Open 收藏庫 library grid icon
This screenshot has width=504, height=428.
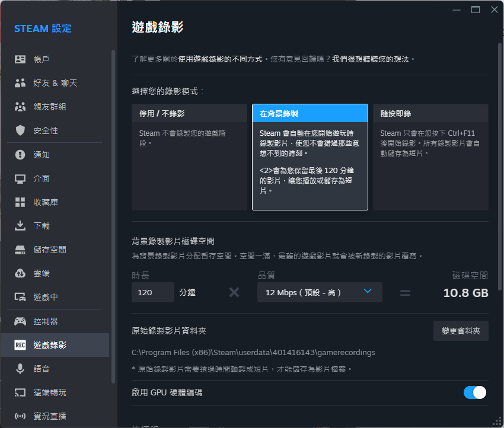(x=20, y=202)
